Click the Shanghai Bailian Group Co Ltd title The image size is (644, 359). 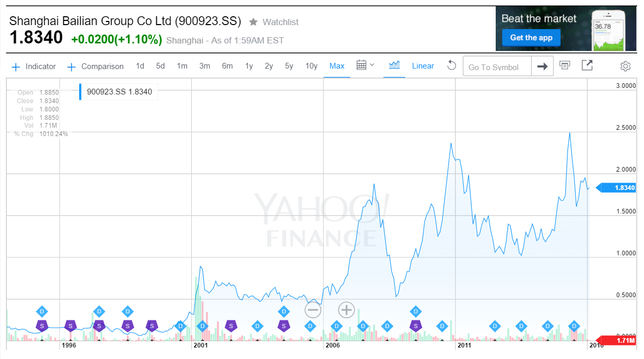[125, 21]
